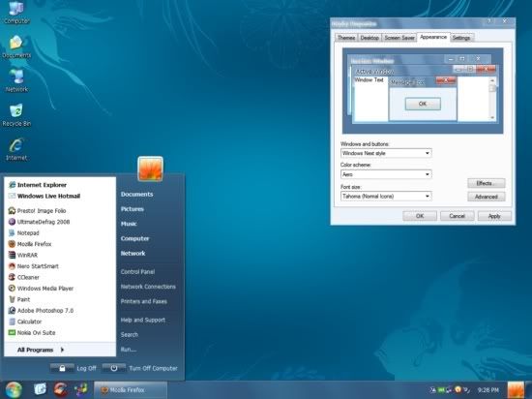This screenshot has height=399, width=532.
Task: Open Control Panel
Action: click(137, 272)
